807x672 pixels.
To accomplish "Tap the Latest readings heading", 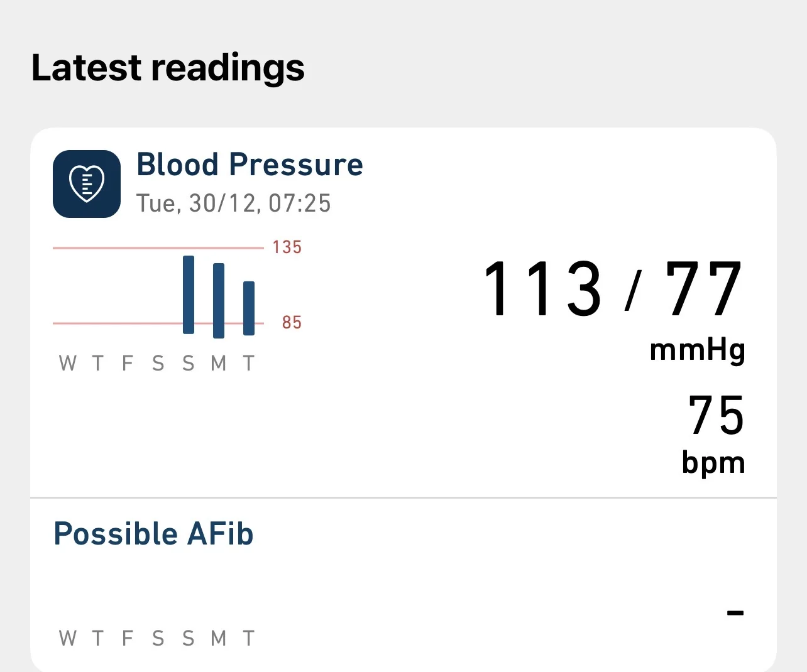I will [168, 67].
